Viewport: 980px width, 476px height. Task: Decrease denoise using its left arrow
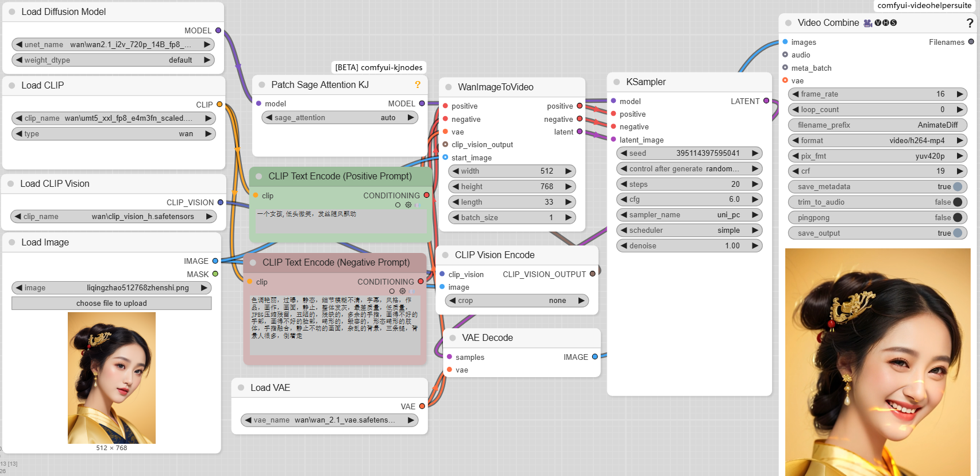624,245
